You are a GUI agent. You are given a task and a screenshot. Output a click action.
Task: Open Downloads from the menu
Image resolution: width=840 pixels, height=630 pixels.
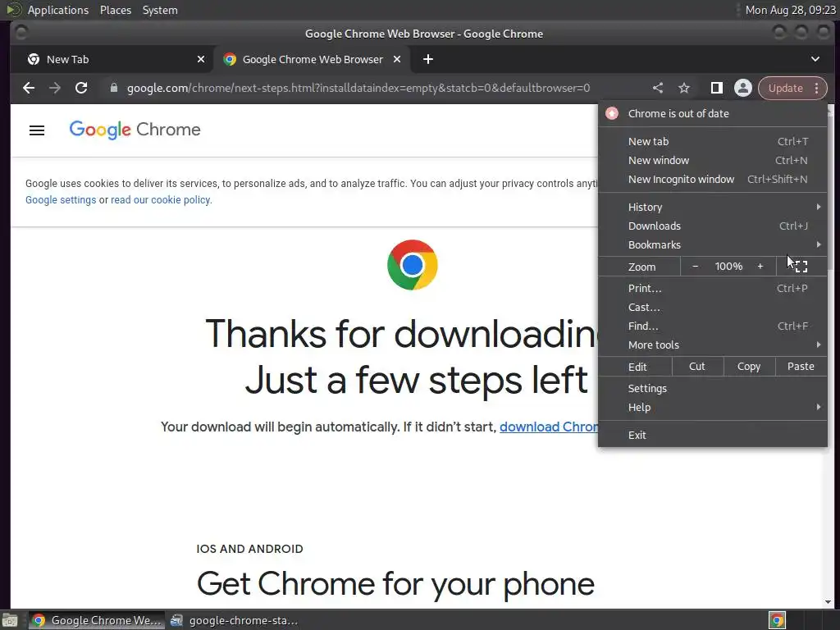point(713,226)
